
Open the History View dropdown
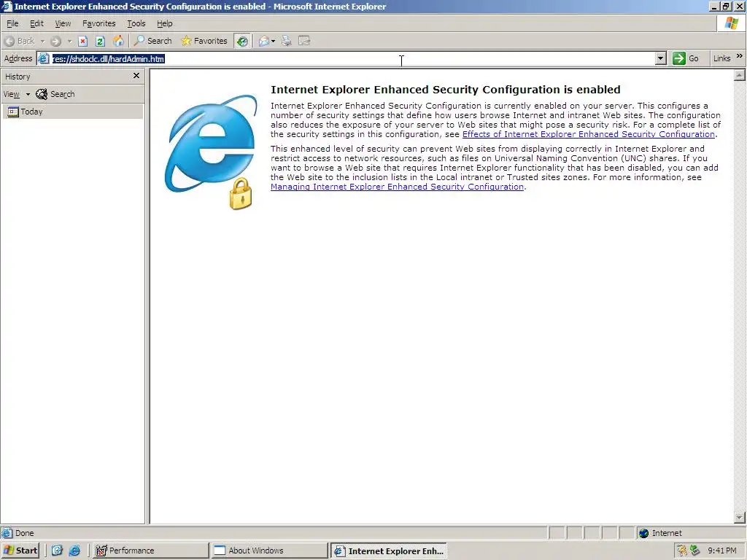pos(16,94)
